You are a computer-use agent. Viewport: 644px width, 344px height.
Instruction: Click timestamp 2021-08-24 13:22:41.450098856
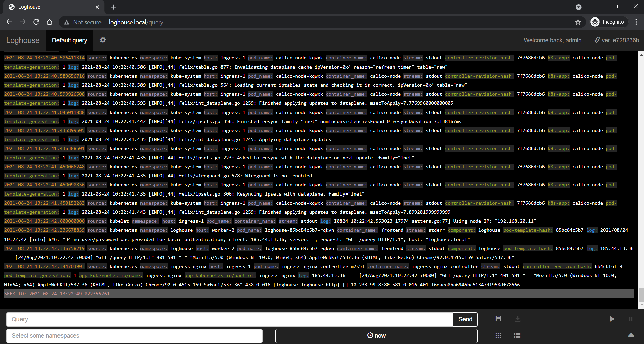pos(44,185)
